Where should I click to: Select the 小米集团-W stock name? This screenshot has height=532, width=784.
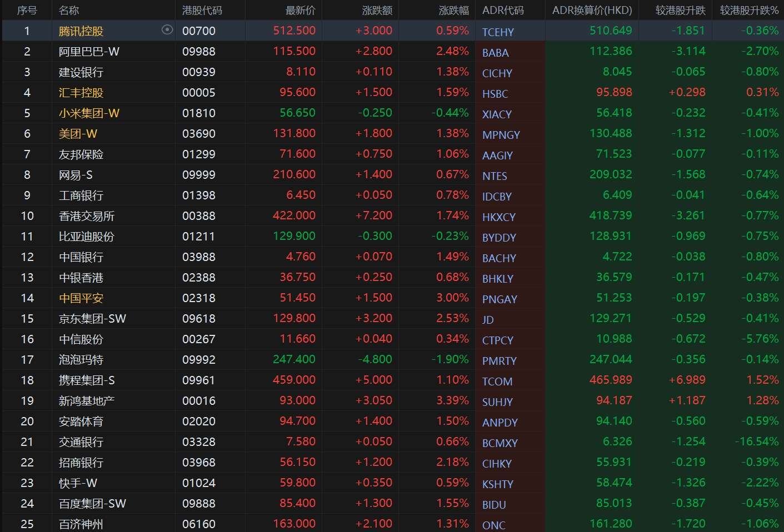pyautogui.click(x=89, y=113)
